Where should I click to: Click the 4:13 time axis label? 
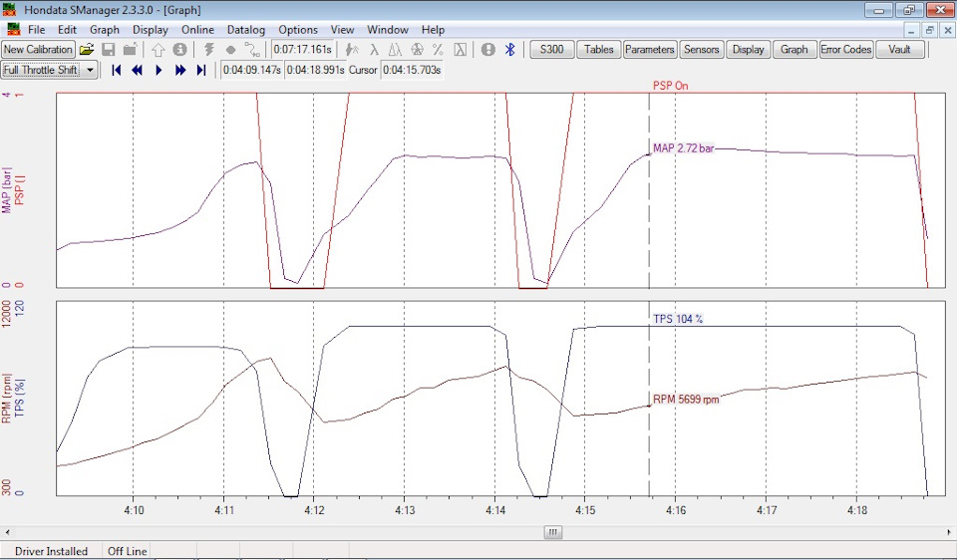[404, 510]
